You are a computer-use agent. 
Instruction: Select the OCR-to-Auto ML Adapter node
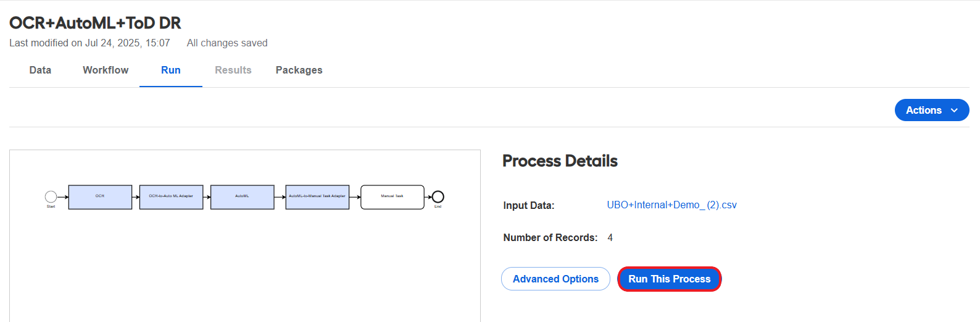coord(171,197)
